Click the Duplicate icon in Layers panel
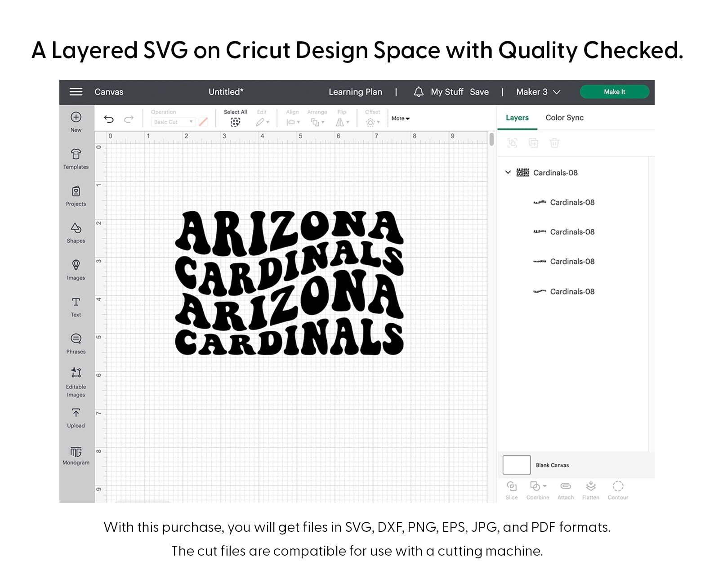714x588 pixels. coord(533,143)
